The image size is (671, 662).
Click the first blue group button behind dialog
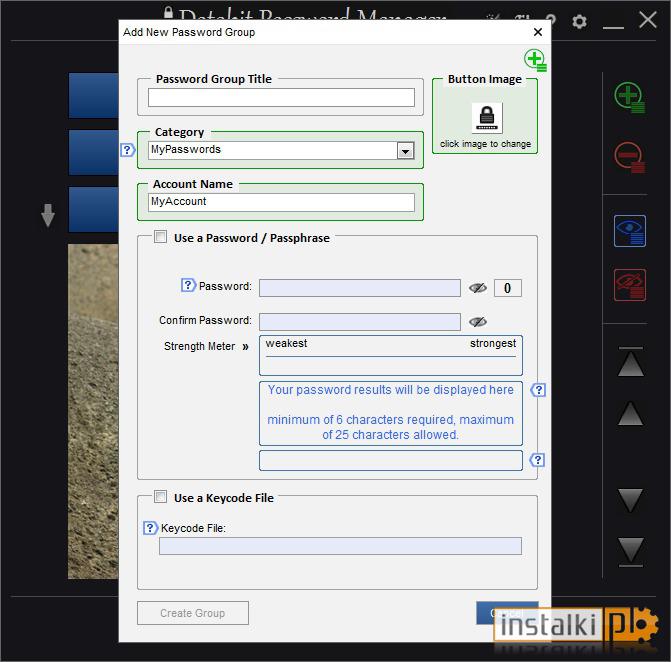pos(94,95)
